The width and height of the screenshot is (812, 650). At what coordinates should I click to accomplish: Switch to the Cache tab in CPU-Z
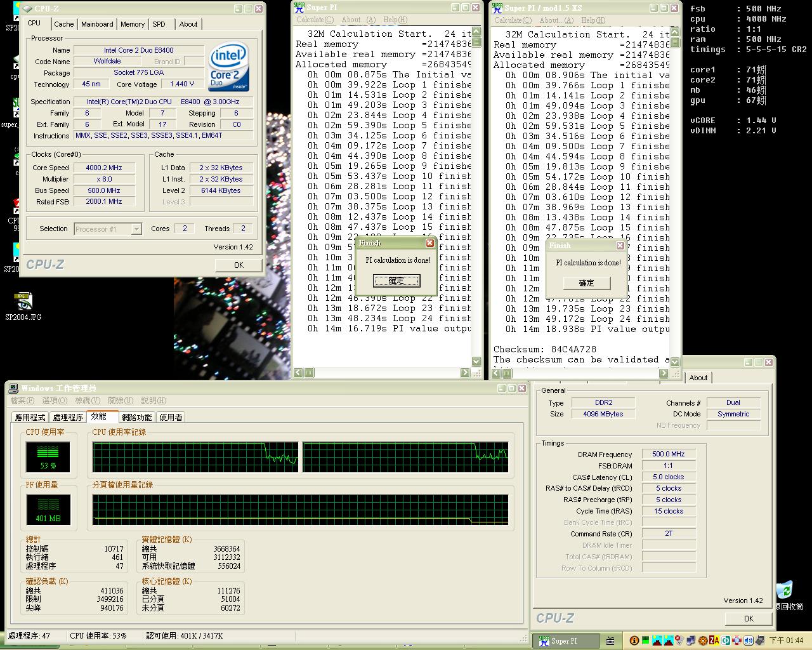pyautogui.click(x=63, y=24)
